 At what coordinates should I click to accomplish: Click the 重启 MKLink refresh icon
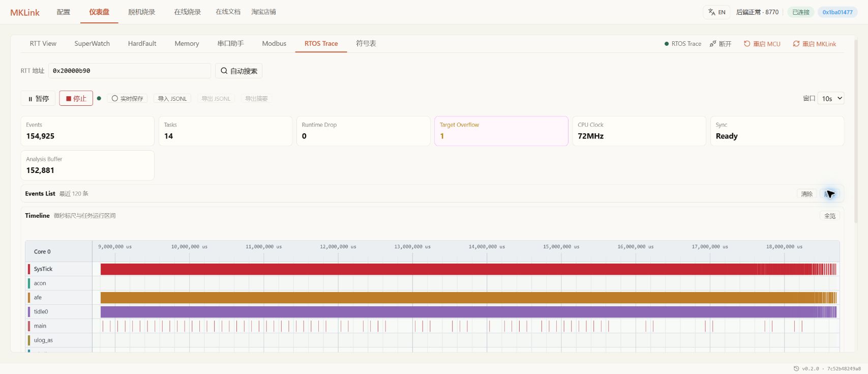point(796,44)
